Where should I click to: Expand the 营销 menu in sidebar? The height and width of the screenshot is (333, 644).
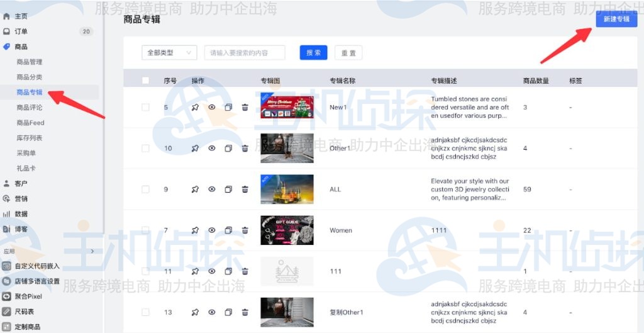pos(21,199)
